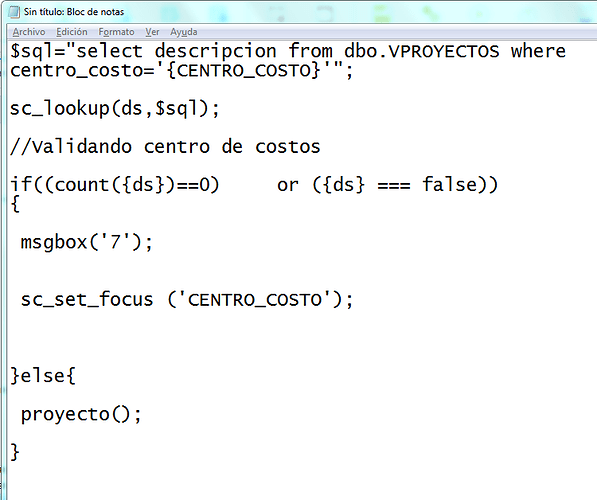Place cursor on the proyecto() call
The height and width of the screenshot is (500, 597).
click(x=81, y=414)
